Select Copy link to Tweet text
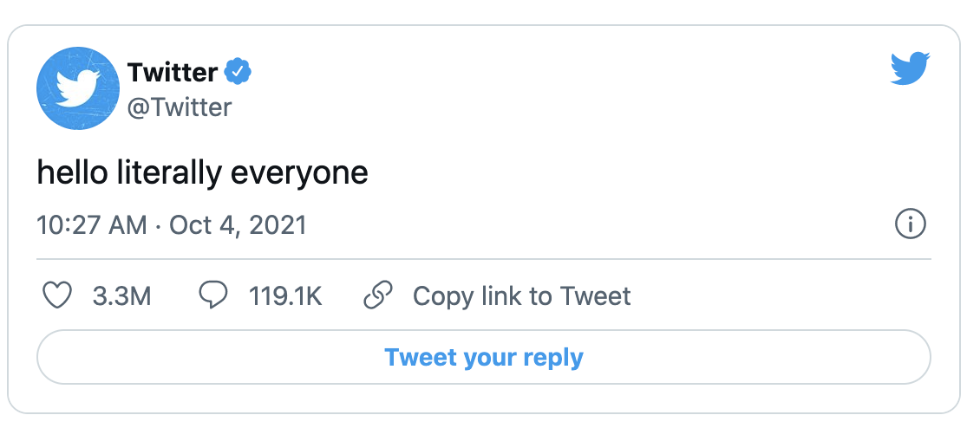 pyautogui.click(x=521, y=296)
